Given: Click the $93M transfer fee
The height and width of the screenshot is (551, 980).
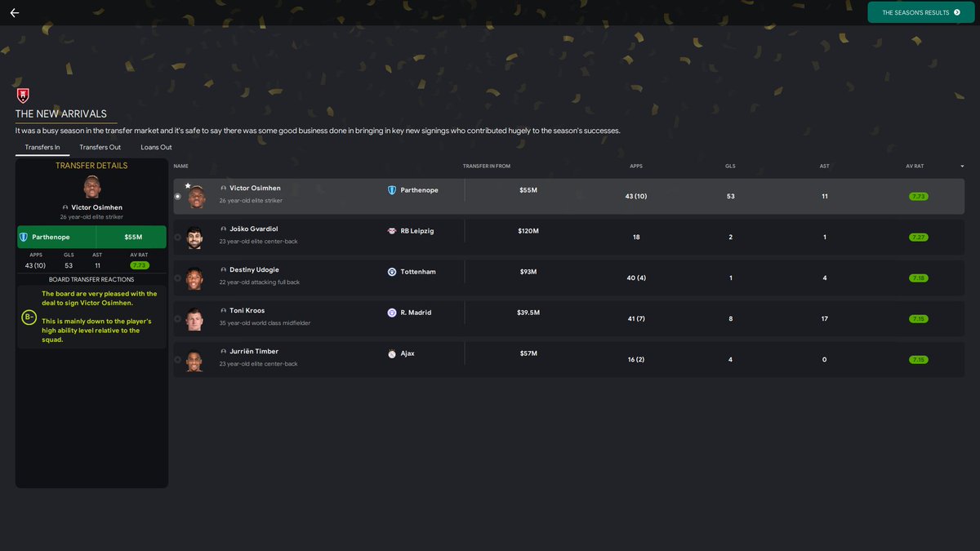Looking at the screenshot, I should (x=528, y=272).
